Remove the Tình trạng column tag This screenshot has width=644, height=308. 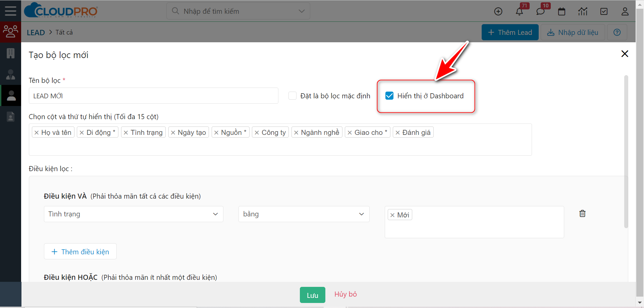point(126,133)
